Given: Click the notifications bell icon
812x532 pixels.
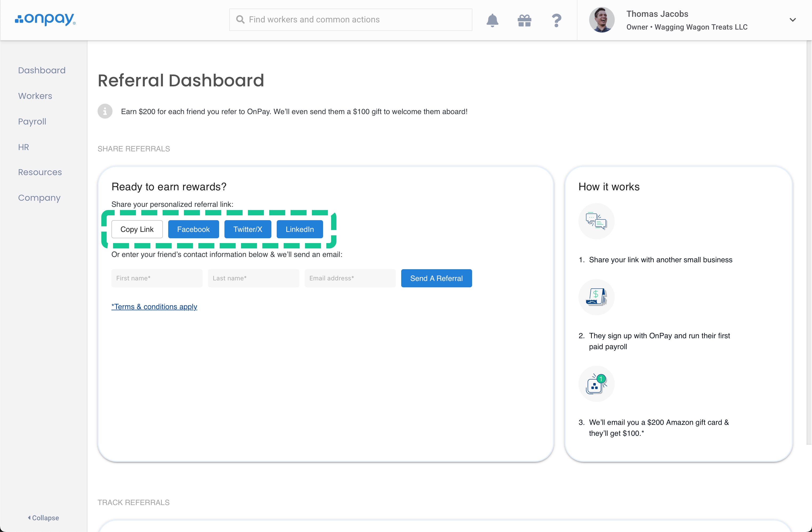Looking at the screenshot, I should 492,21.
